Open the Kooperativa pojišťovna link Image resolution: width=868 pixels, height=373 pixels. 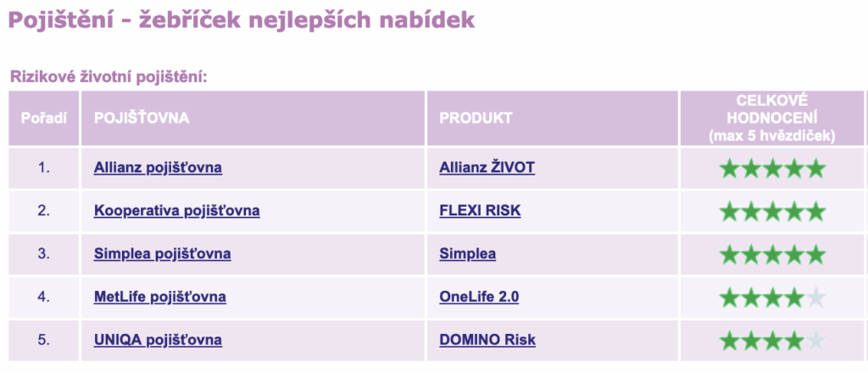click(176, 211)
